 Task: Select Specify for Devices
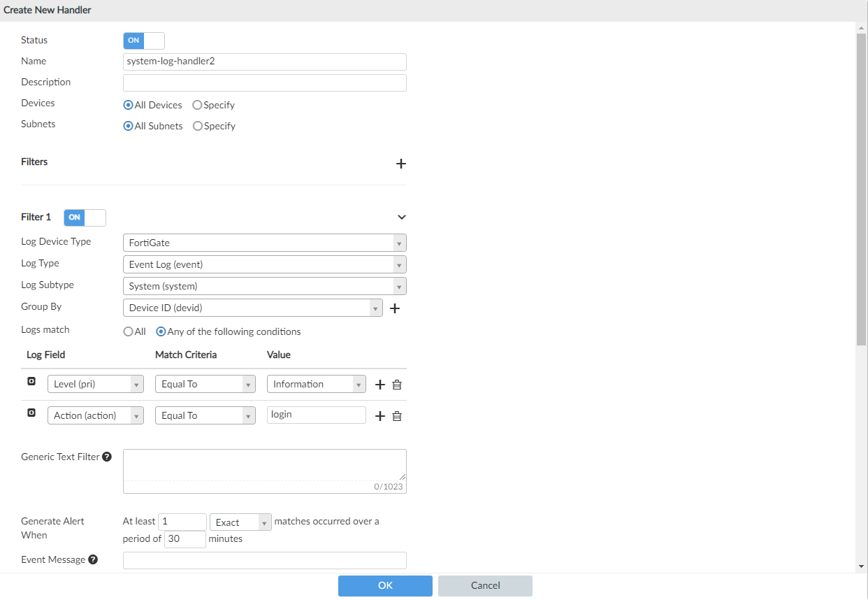(x=198, y=106)
